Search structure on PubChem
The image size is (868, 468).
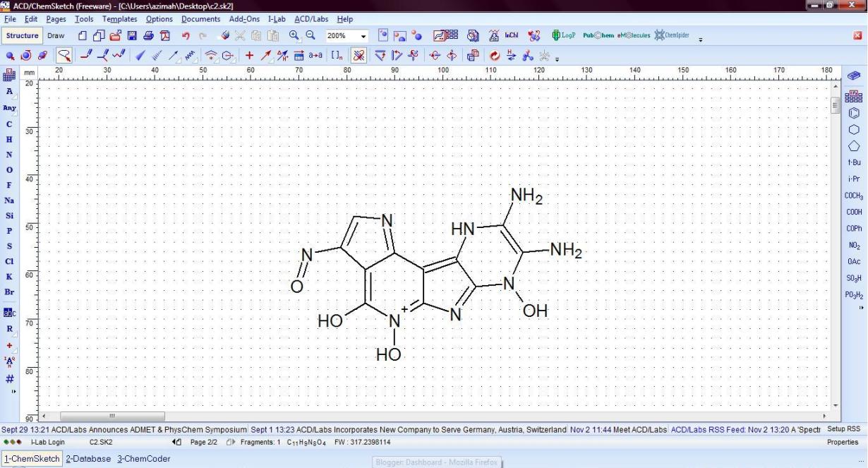[x=598, y=36]
